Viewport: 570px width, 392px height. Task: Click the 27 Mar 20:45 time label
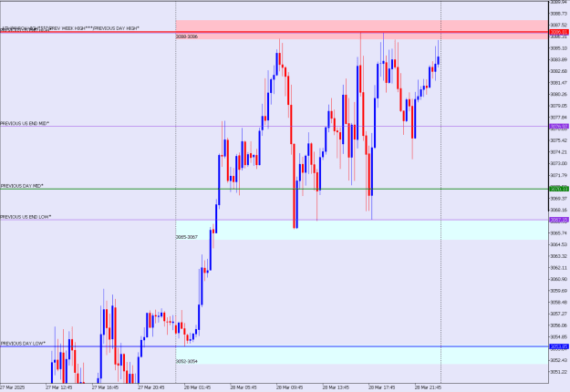[x=151, y=387]
